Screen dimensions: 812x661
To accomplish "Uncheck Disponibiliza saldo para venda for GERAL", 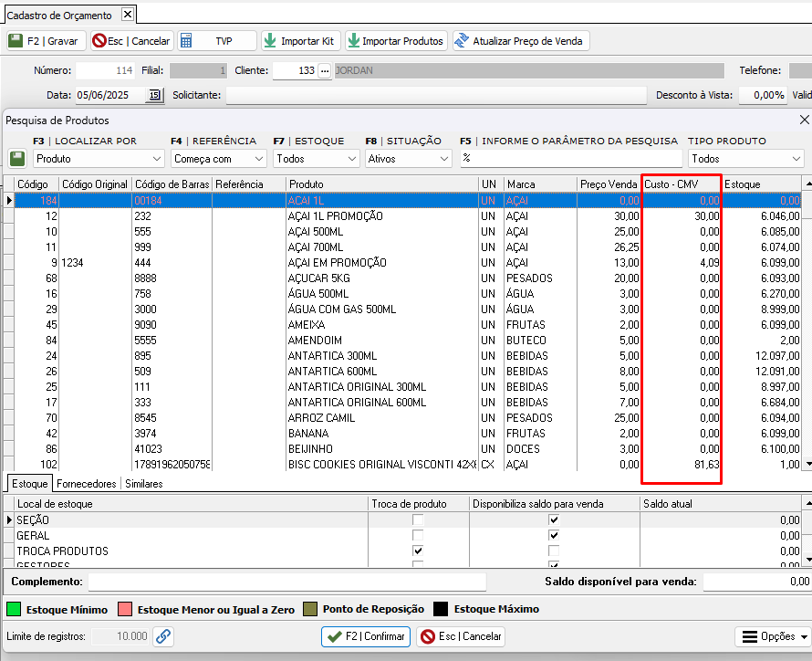I will coord(554,536).
